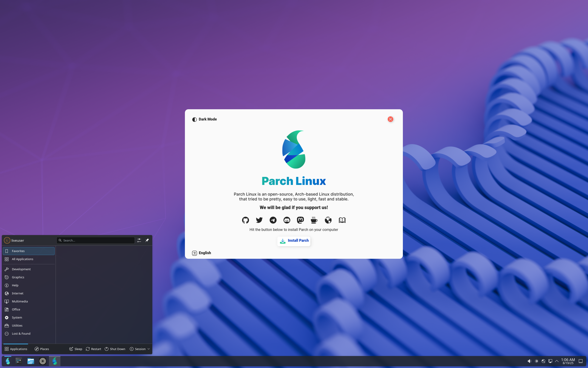
Task: Click the liveuser avatar
Action: point(7,240)
